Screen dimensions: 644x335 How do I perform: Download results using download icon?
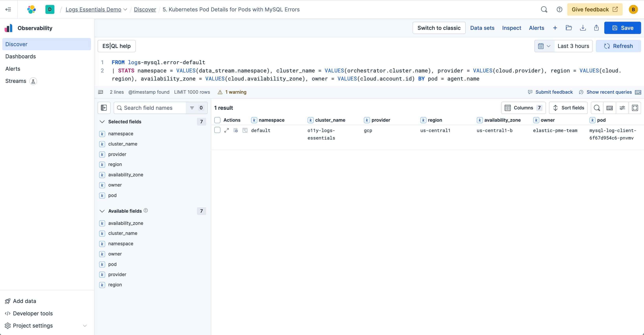tap(583, 28)
